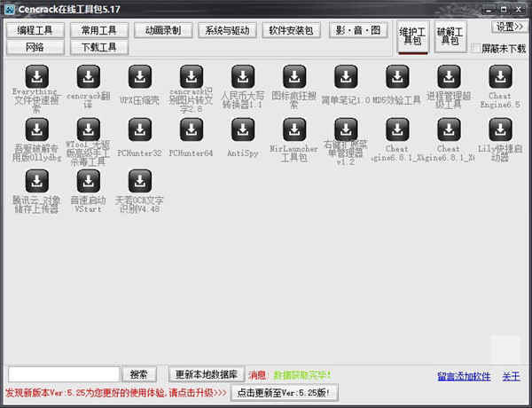Select the 影·音·图 category
Screen dimensions: 532x408
(358, 30)
